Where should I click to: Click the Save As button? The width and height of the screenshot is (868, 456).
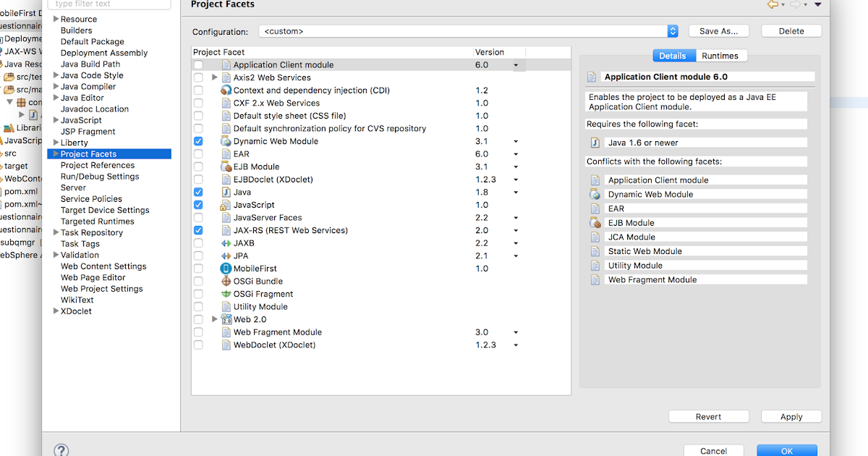[718, 30]
